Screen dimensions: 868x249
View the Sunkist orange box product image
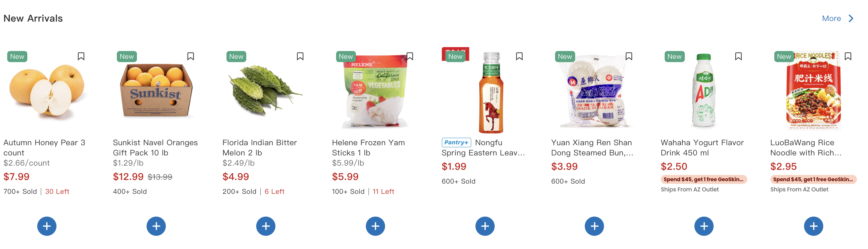point(156,91)
